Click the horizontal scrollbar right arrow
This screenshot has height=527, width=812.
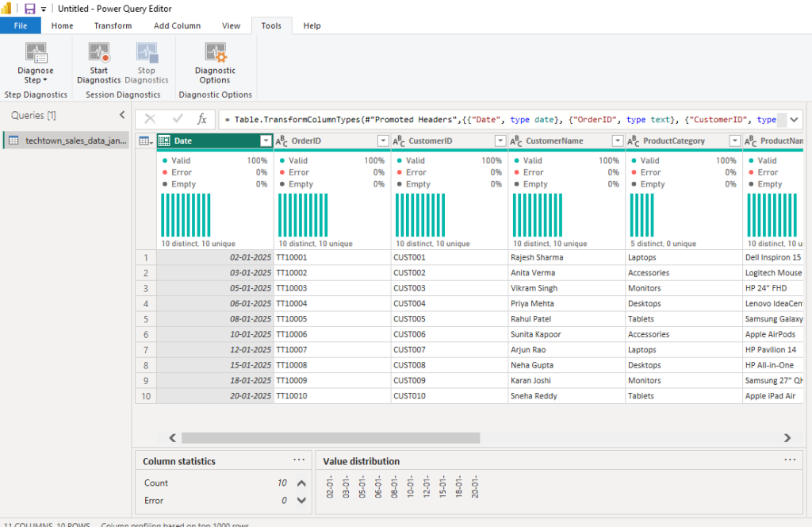pos(787,437)
